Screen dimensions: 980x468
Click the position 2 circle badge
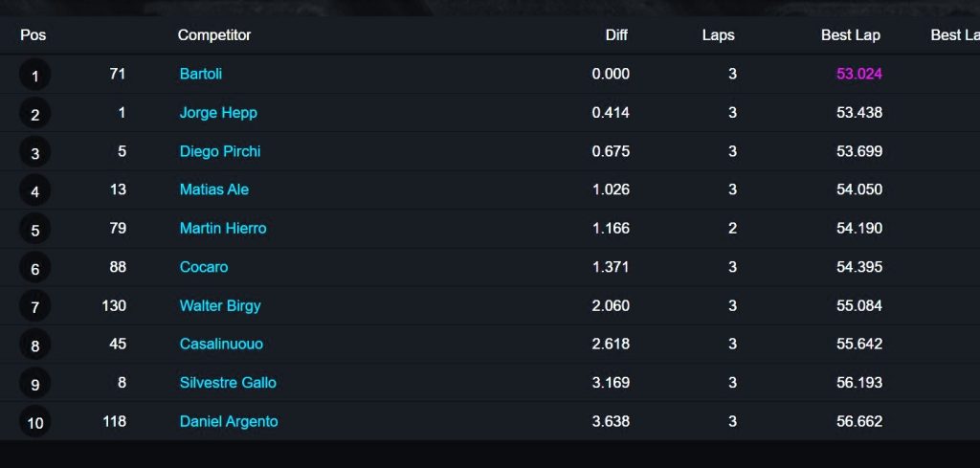click(35, 114)
